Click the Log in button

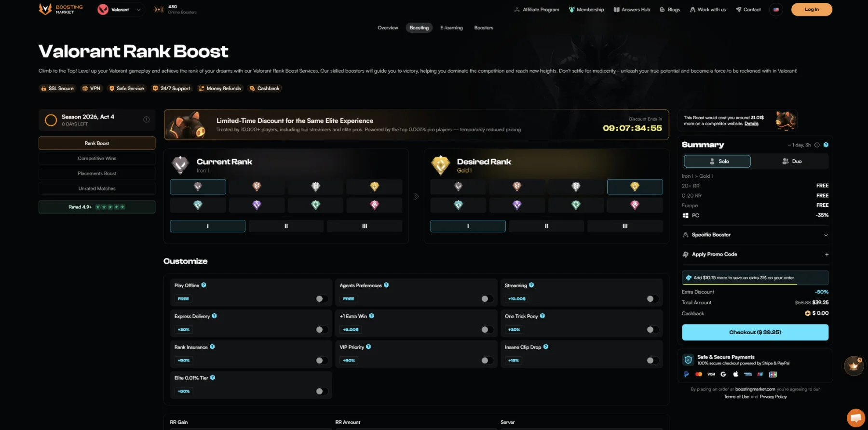point(812,10)
